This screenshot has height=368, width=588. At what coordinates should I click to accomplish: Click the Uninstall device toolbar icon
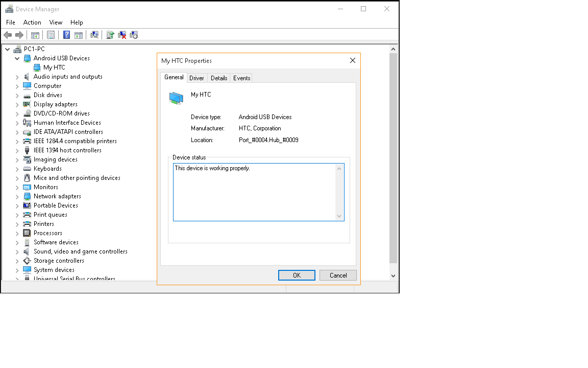pyautogui.click(x=122, y=35)
